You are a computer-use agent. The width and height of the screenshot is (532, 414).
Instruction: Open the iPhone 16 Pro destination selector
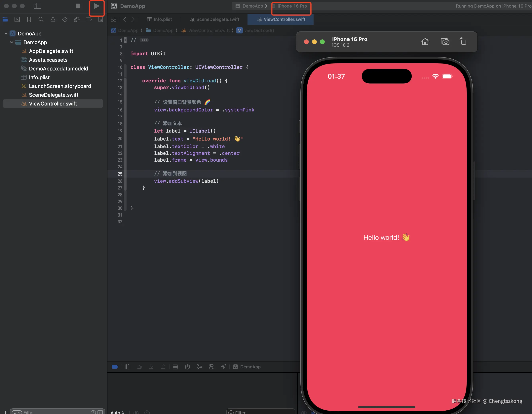(x=292, y=6)
